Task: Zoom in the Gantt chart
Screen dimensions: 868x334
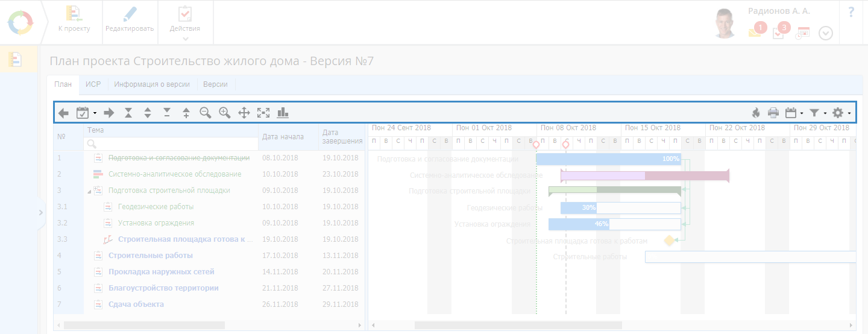Action: coord(225,112)
